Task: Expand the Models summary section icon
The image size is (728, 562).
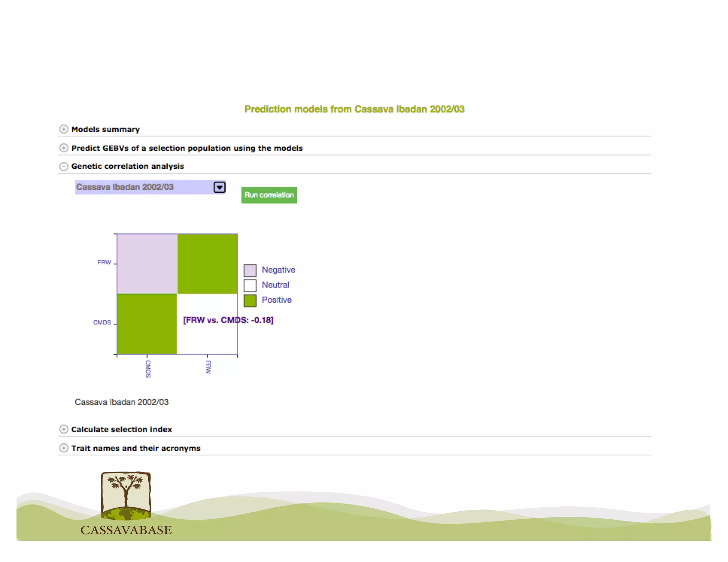Action: [64, 129]
